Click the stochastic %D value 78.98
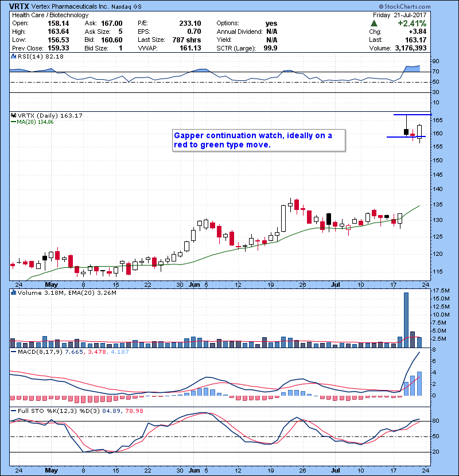459x476 pixels. [x=134, y=411]
